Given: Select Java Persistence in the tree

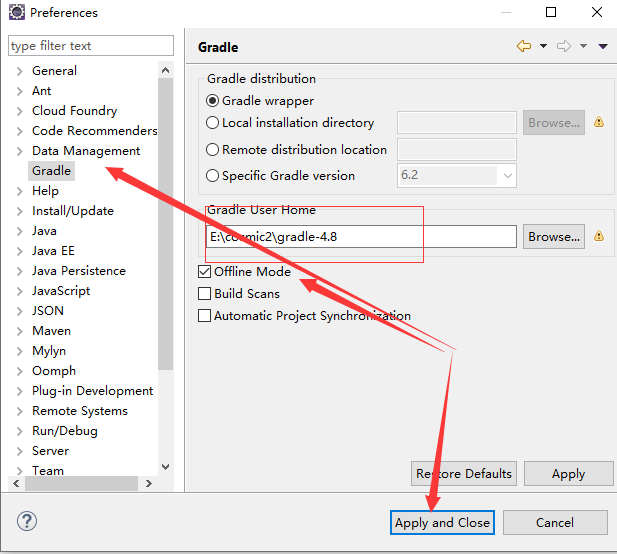Looking at the screenshot, I should coord(79,271).
